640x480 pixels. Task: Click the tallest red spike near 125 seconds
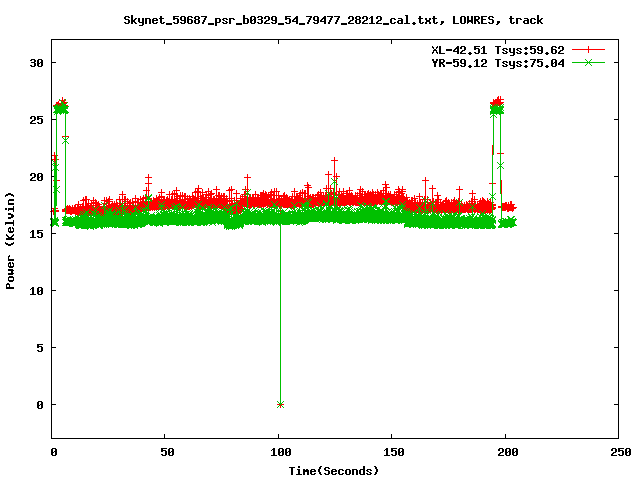(x=335, y=161)
